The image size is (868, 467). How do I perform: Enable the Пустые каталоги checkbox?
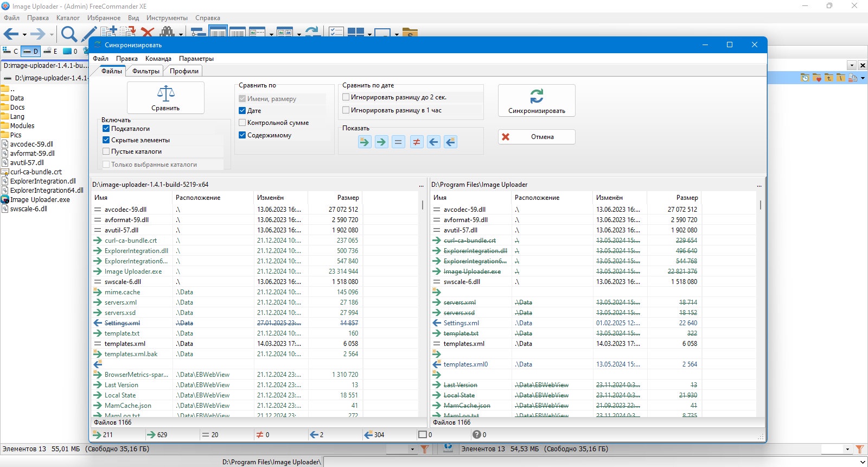click(106, 152)
